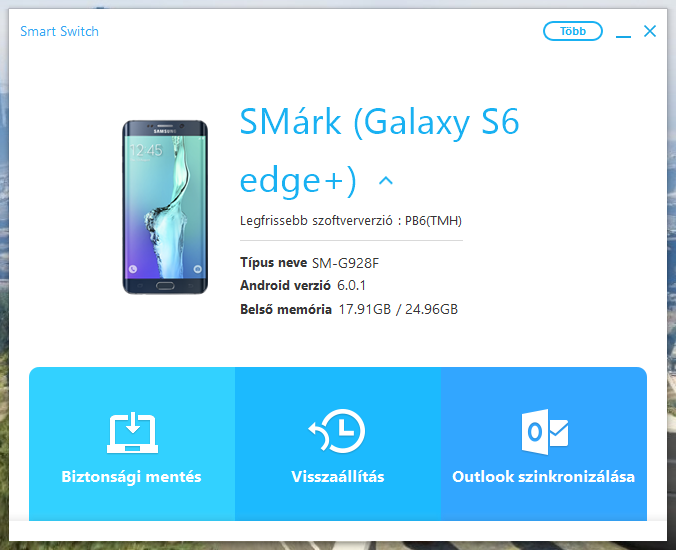Screen dimensions: 676x550
Task: Click the Smart Switch title label
Action: tap(59, 31)
